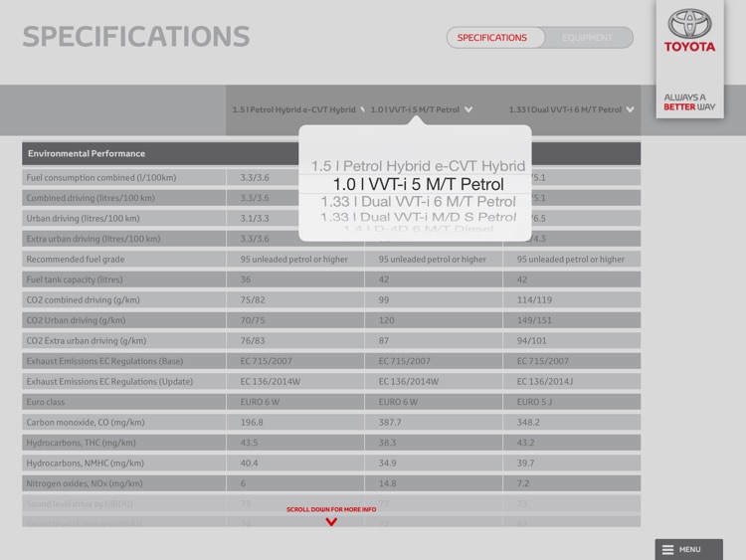Open the Menu button hamburger icon
Screen dimensions: 746x560
[668, 549]
